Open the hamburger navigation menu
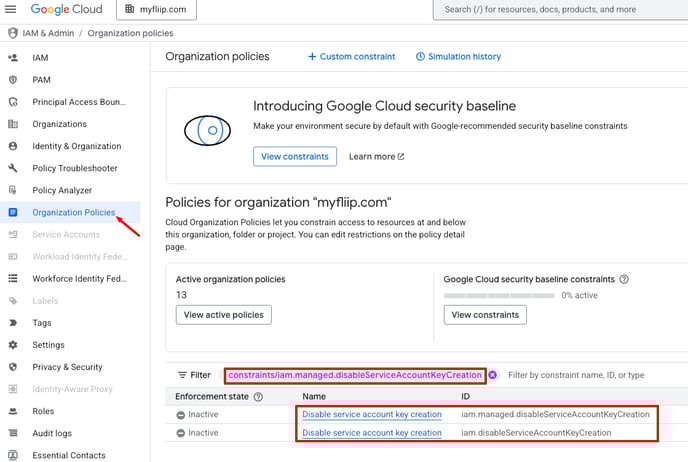Image resolution: width=688 pixels, height=462 pixels. tap(11, 9)
